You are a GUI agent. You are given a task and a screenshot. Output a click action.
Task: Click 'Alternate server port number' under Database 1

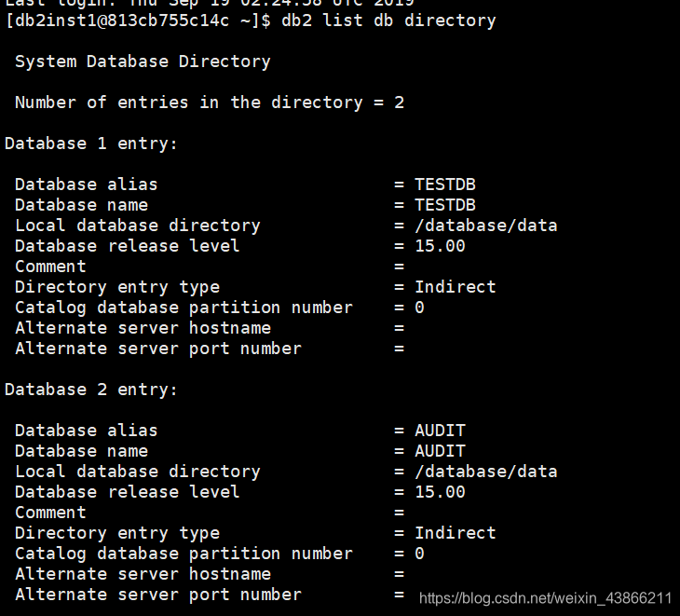click(158, 349)
